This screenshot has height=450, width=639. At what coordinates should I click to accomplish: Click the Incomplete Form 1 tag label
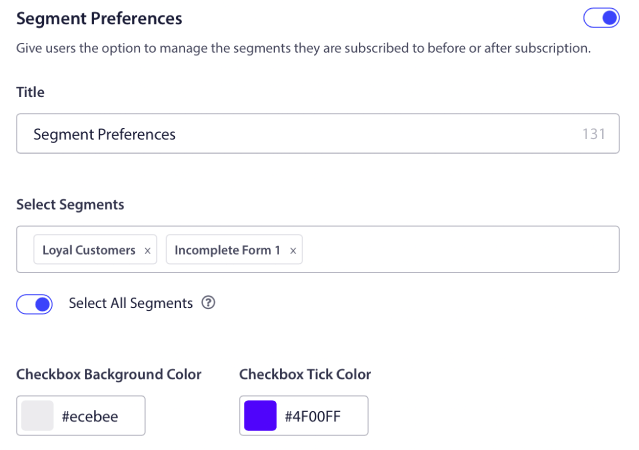(227, 250)
